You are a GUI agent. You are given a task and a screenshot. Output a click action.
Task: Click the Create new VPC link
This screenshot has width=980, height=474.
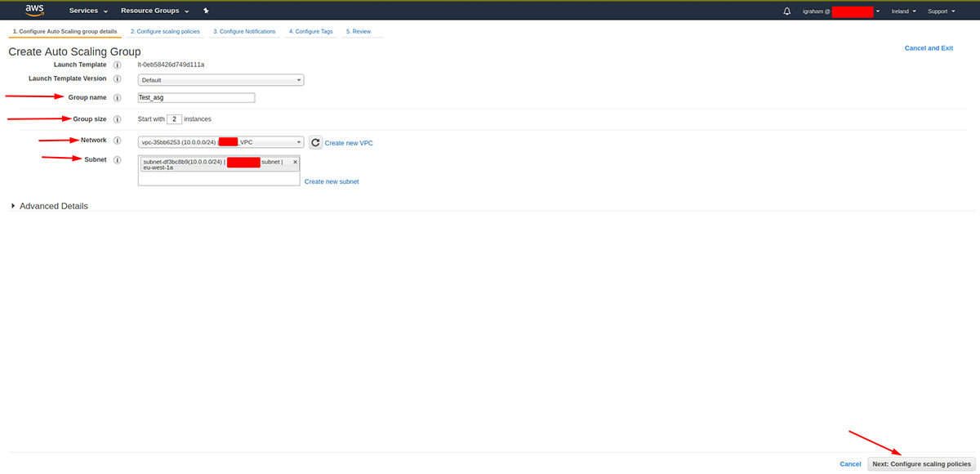349,142
